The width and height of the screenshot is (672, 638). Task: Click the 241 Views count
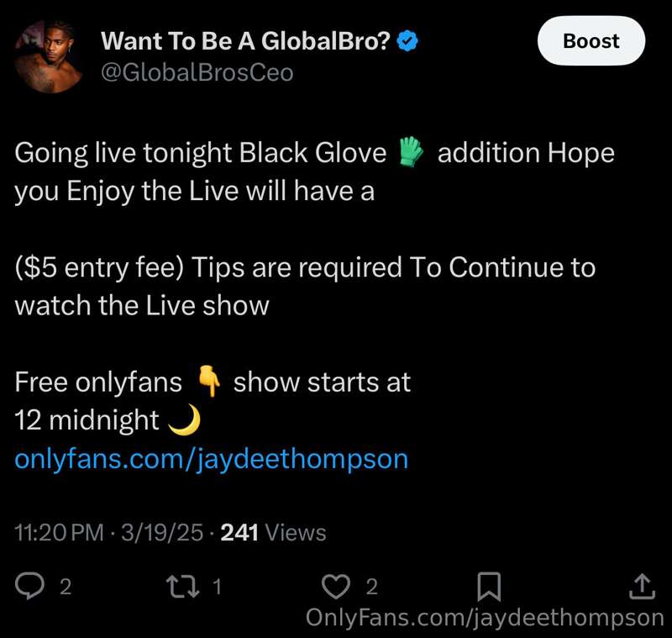(273, 533)
